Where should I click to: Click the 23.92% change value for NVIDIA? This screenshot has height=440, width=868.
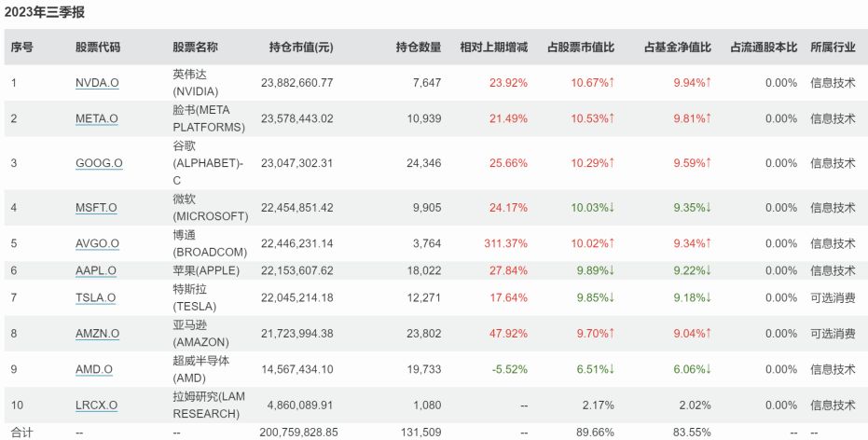509,83
